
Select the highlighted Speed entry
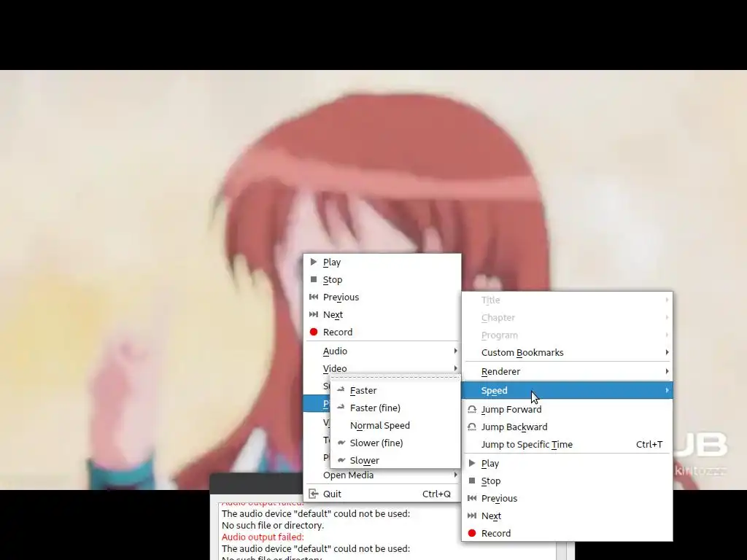pyautogui.click(x=567, y=391)
